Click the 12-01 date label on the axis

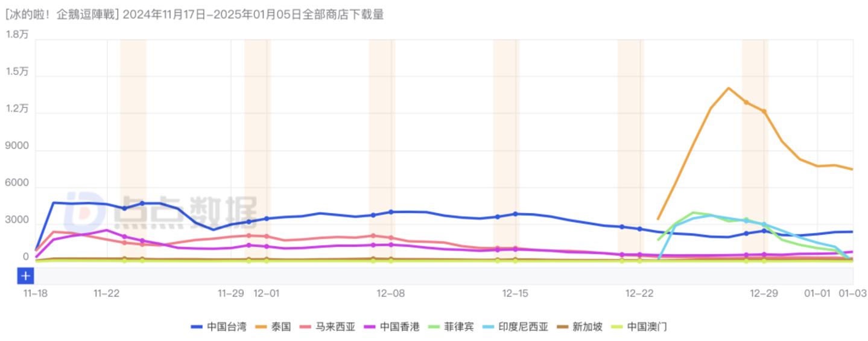pos(267,293)
